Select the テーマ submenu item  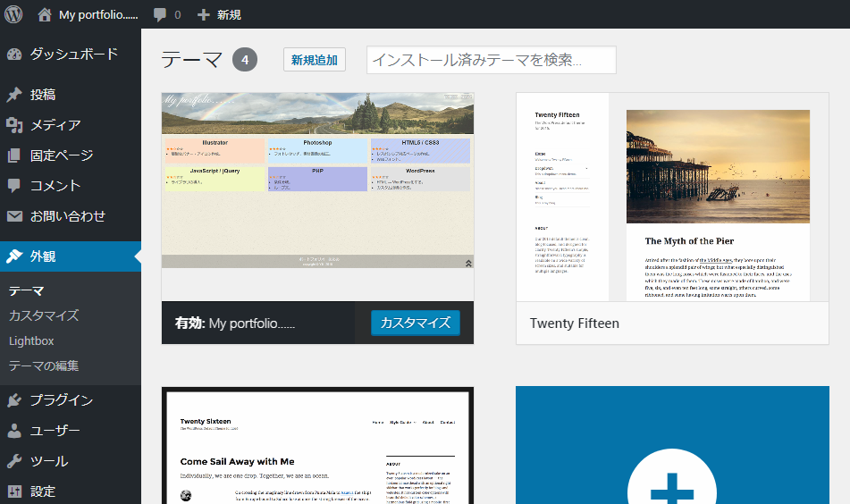26,291
